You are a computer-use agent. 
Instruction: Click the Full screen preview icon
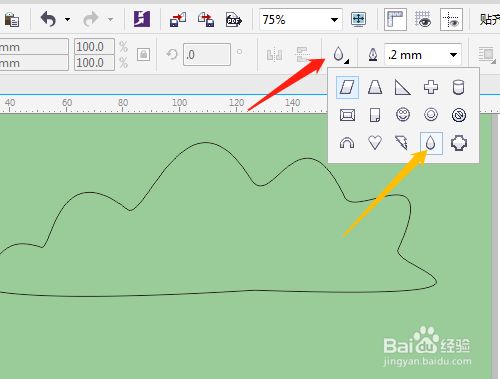coord(358,19)
